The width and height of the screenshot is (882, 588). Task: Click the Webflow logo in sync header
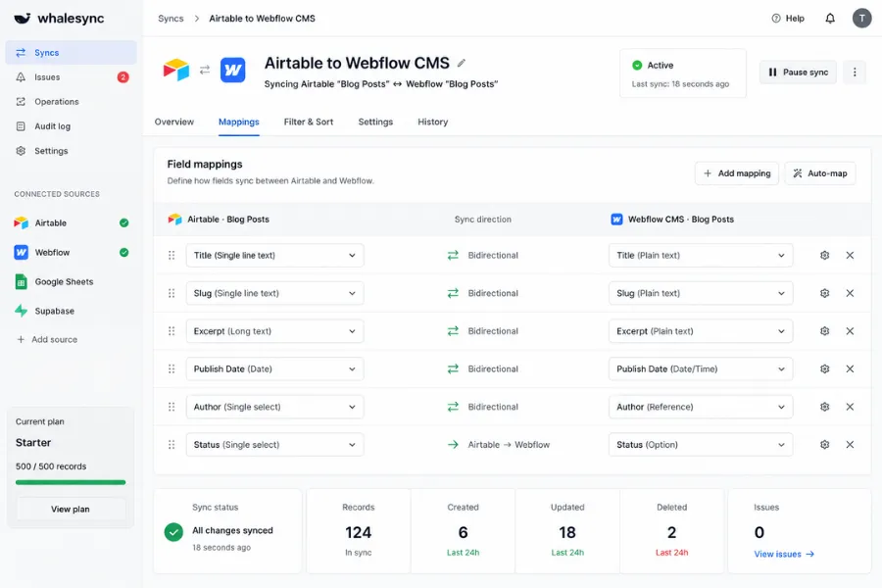(233, 71)
